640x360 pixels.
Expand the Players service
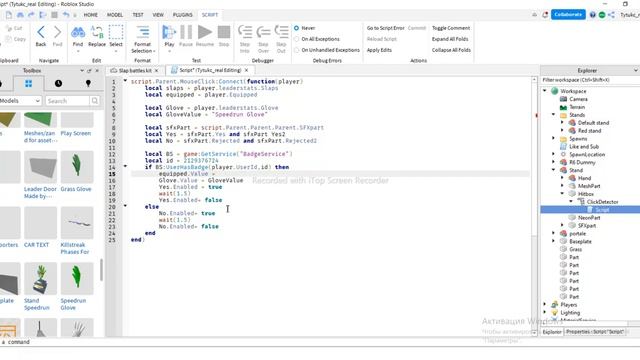pos(545,304)
